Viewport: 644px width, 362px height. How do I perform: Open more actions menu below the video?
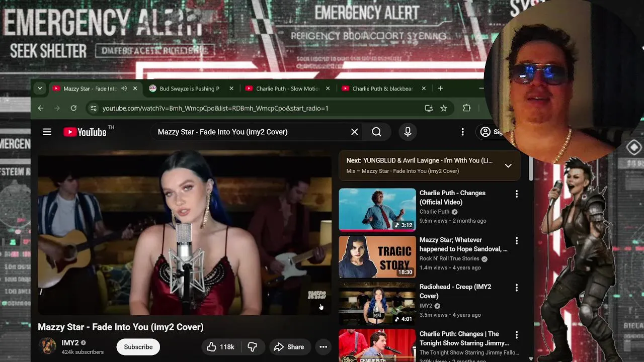pos(324,347)
